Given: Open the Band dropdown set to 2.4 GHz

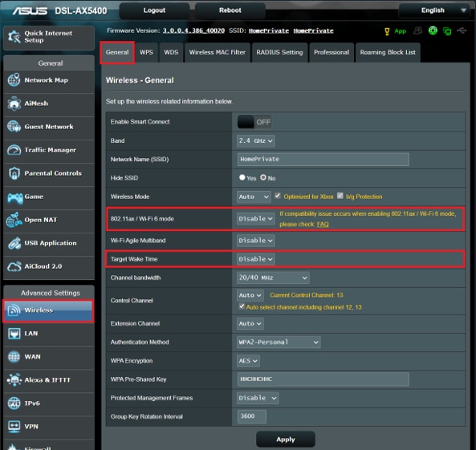Looking at the screenshot, I should pyautogui.click(x=255, y=141).
